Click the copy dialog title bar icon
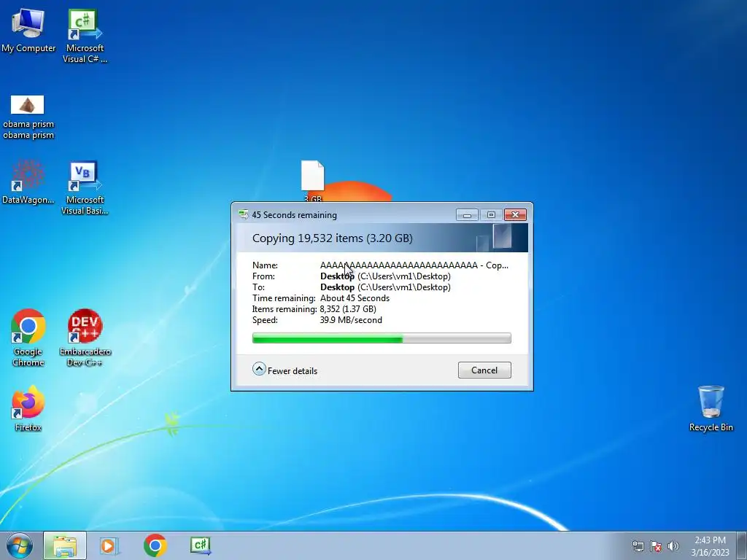Viewport: 747px width, 560px height. coord(244,215)
